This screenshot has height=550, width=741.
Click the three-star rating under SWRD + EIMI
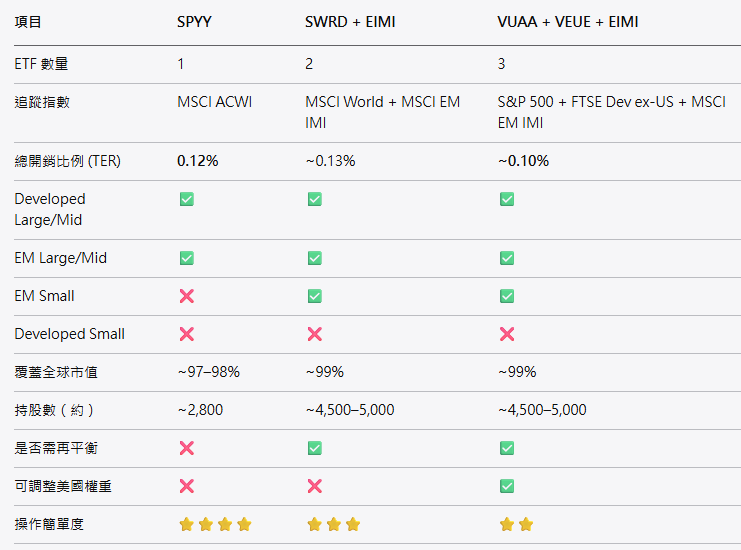(x=333, y=524)
